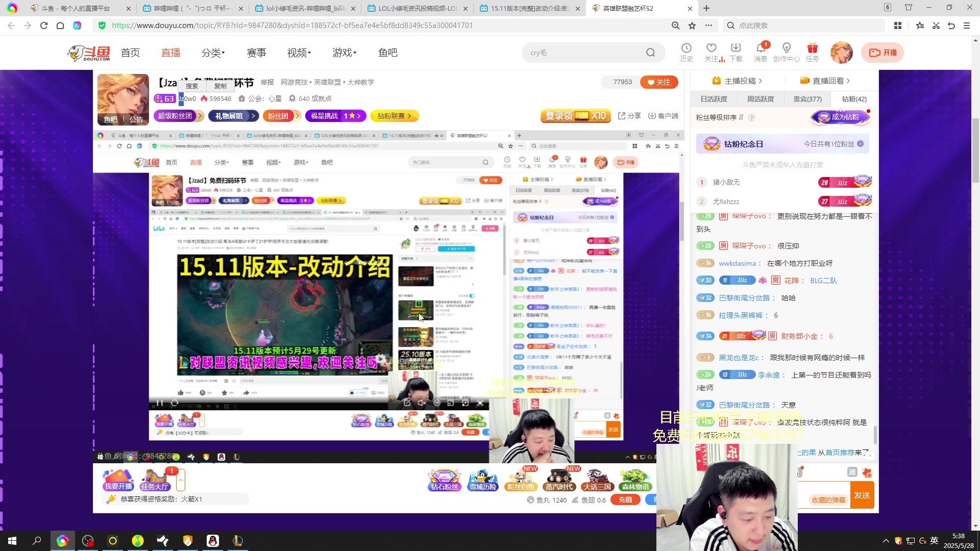Open the 消息 notification bell
Screen dimensions: 980x551
point(761,53)
